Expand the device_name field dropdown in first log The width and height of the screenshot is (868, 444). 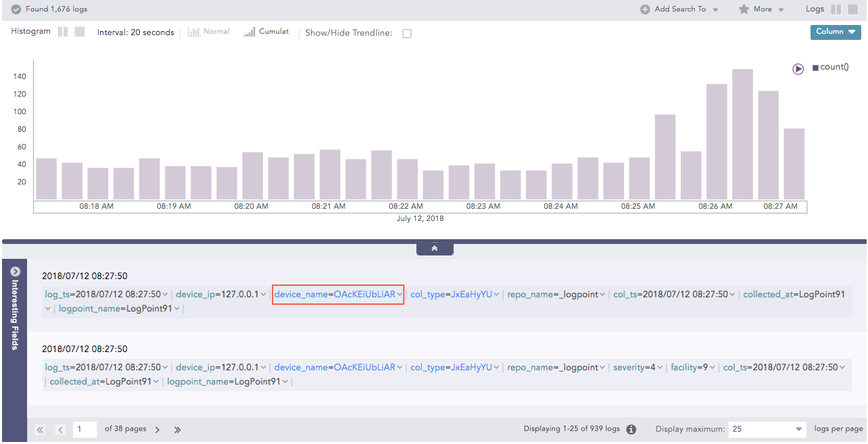tap(400, 295)
